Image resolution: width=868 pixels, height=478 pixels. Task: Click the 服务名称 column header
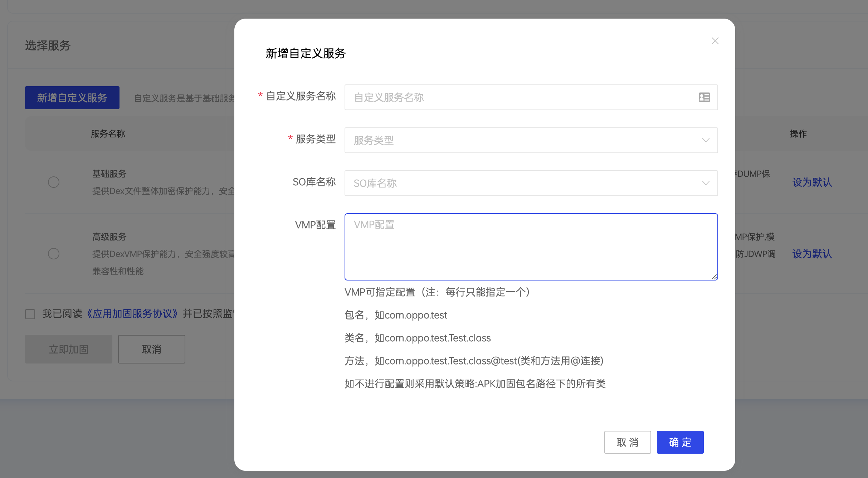pos(108,134)
